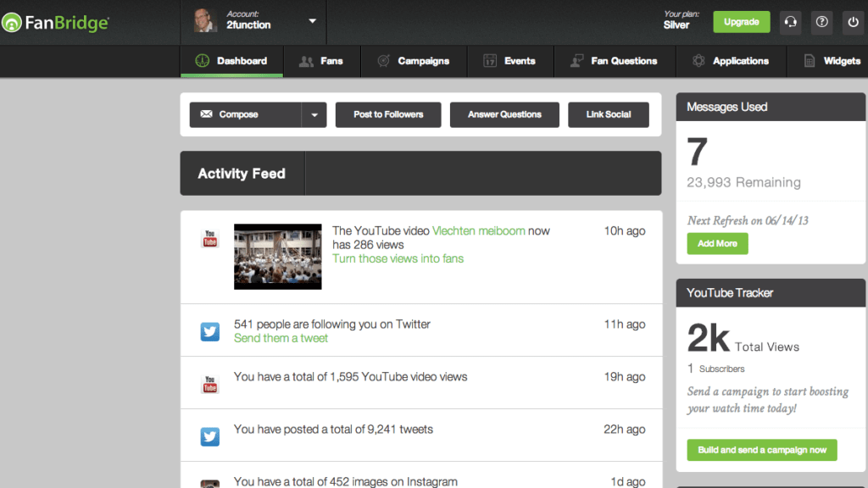This screenshot has height=488, width=868.
Task: Click the 19h ago timestamp
Action: [x=625, y=377]
